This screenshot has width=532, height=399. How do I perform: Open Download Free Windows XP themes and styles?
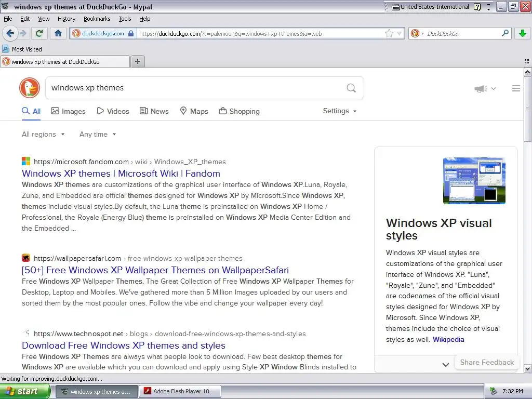[124, 345]
